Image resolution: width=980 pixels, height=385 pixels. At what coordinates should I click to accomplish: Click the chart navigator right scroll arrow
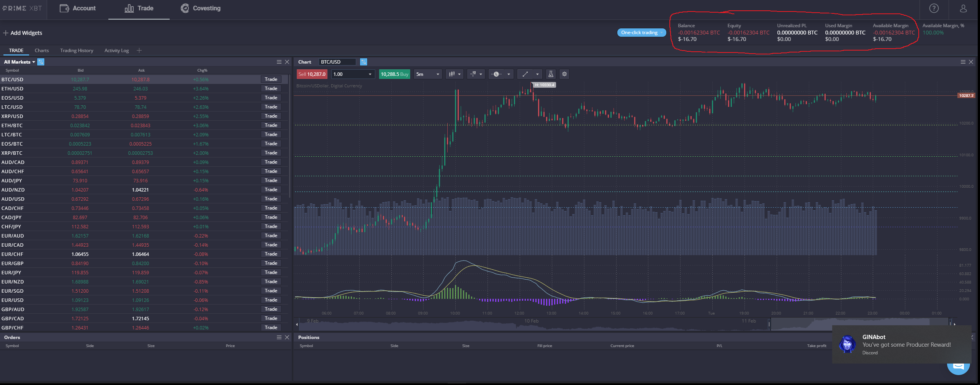click(954, 324)
